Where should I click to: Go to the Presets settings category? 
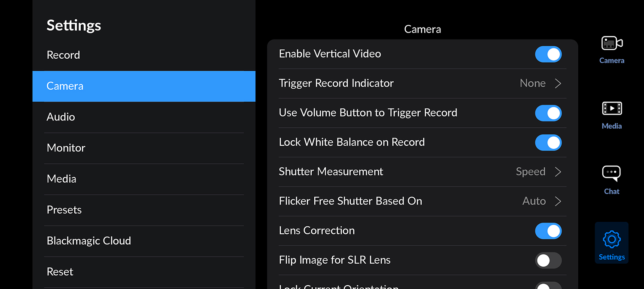click(x=64, y=210)
